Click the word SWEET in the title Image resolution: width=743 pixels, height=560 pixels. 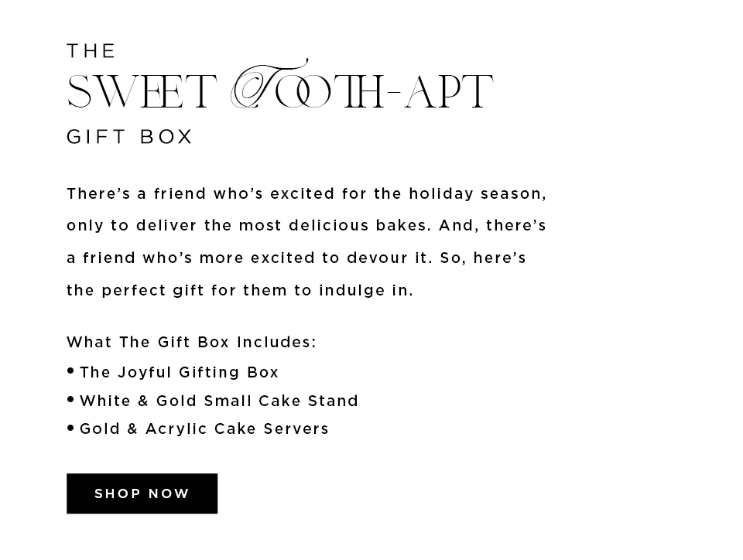142,92
